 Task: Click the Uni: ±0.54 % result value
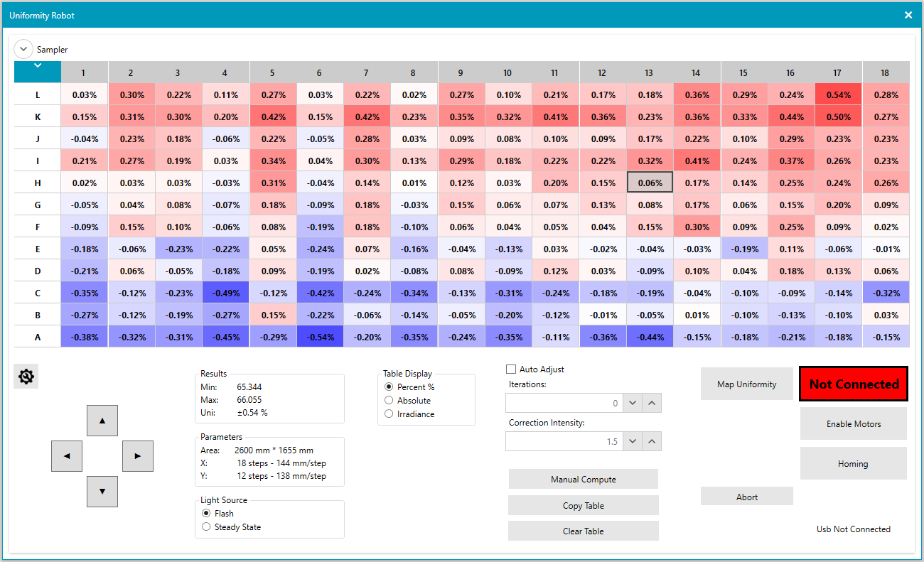click(x=252, y=412)
